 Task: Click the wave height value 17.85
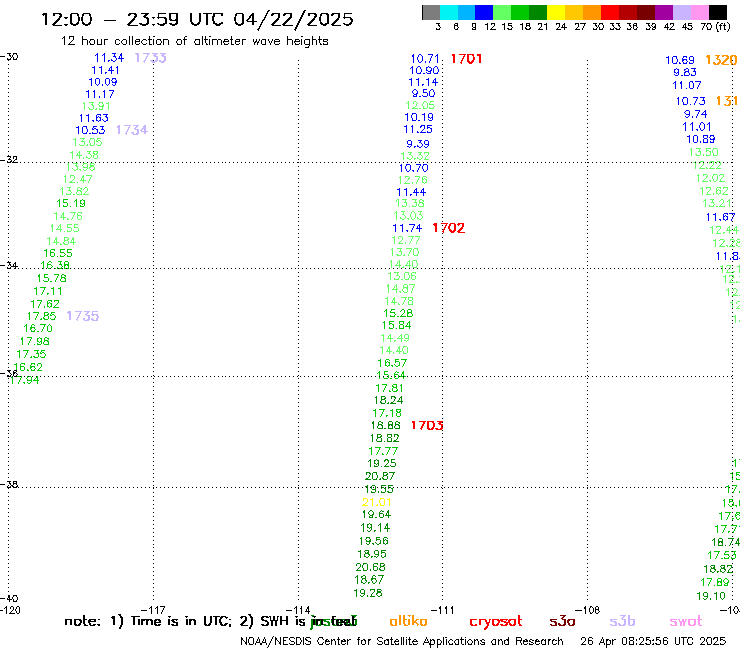coord(42,316)
